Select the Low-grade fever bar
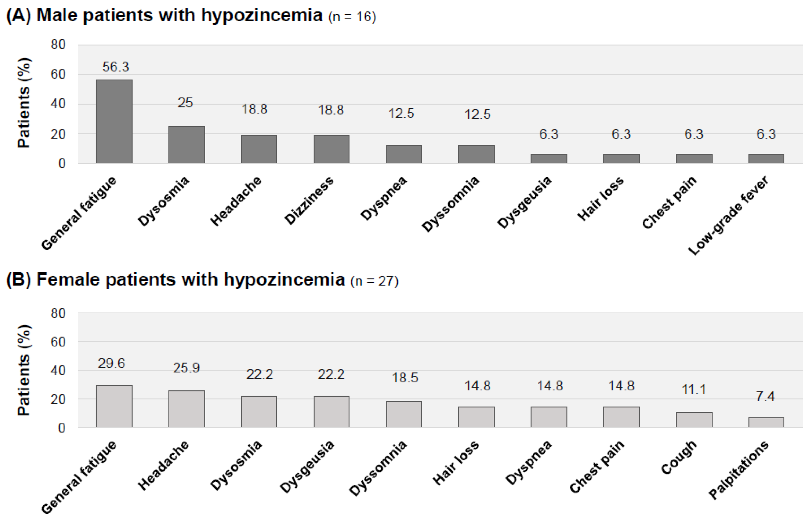The height and width of the screenshot is (520, 812). 766,158
